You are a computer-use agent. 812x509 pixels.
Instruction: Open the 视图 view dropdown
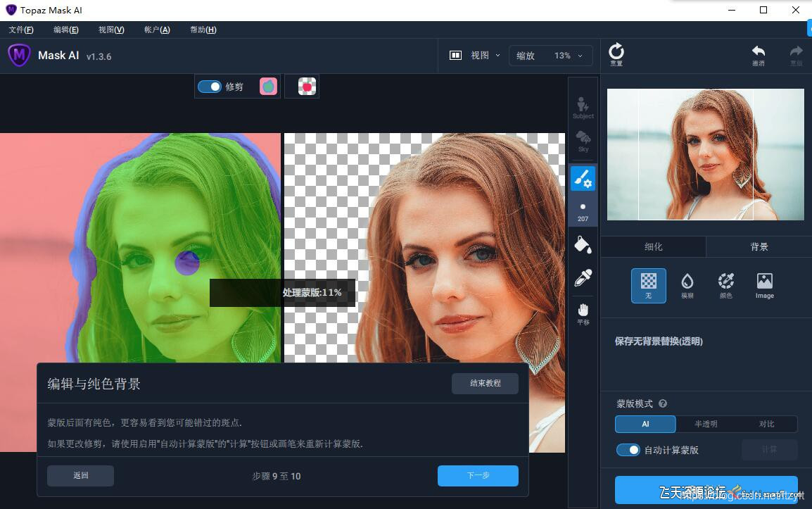(x=484, y=55)
